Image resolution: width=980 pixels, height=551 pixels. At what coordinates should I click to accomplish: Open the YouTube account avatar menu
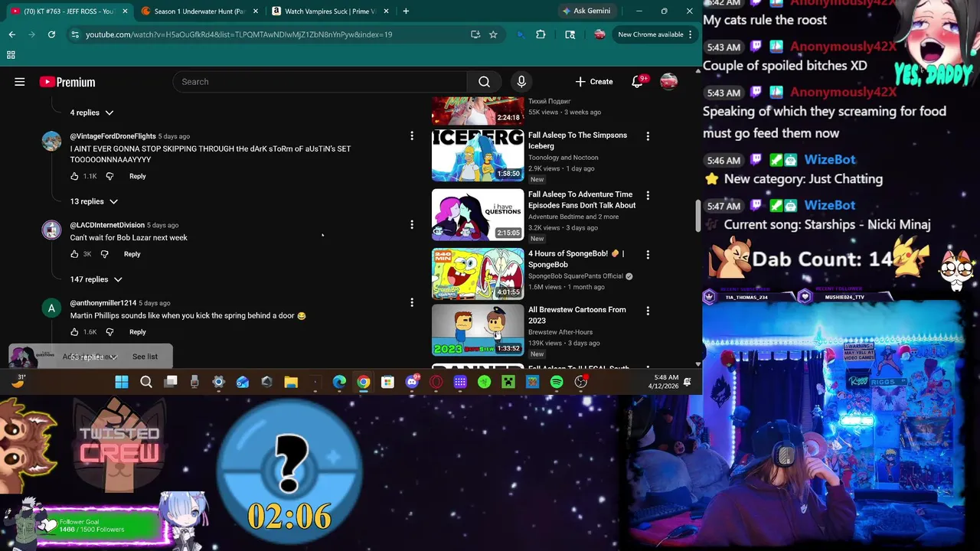(x=668, y=82)
